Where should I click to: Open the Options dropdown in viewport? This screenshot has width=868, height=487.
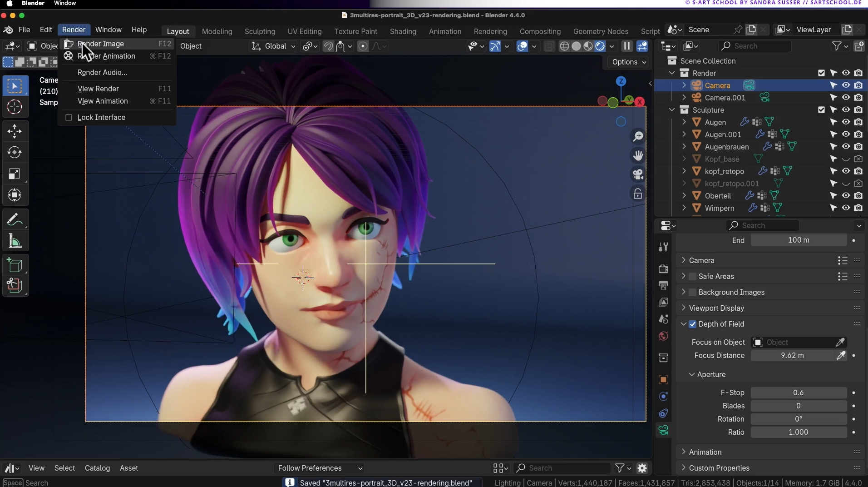click(629, 62)
